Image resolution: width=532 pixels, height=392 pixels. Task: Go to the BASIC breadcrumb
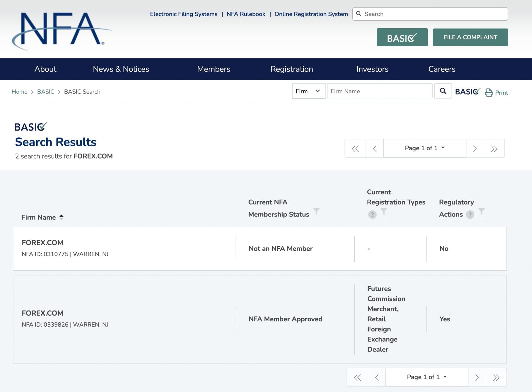click(x=46, y=92)
